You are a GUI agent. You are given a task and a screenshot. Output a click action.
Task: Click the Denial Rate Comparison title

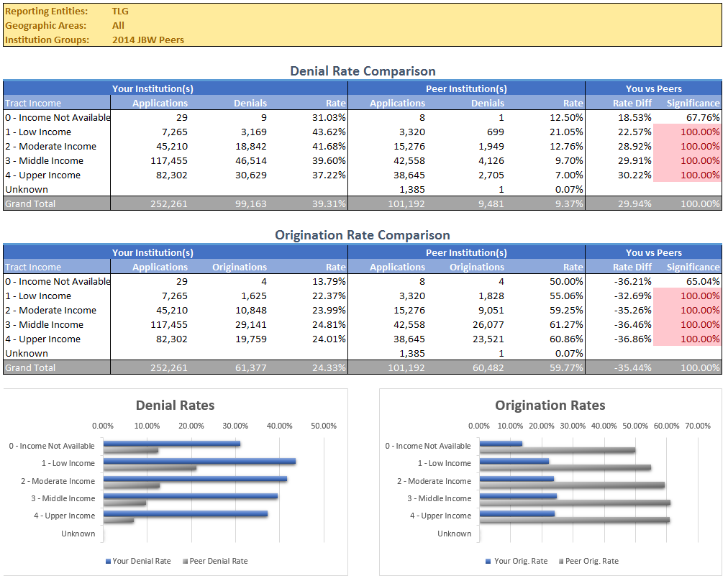[363, 71]
